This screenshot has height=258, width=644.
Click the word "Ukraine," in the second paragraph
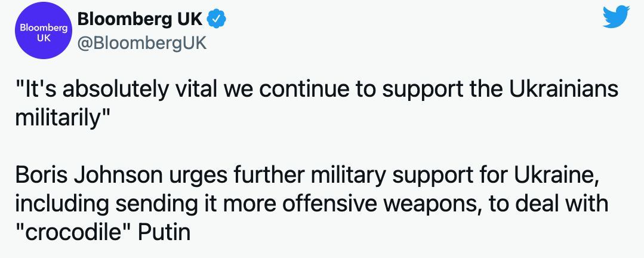pos(559,178)
